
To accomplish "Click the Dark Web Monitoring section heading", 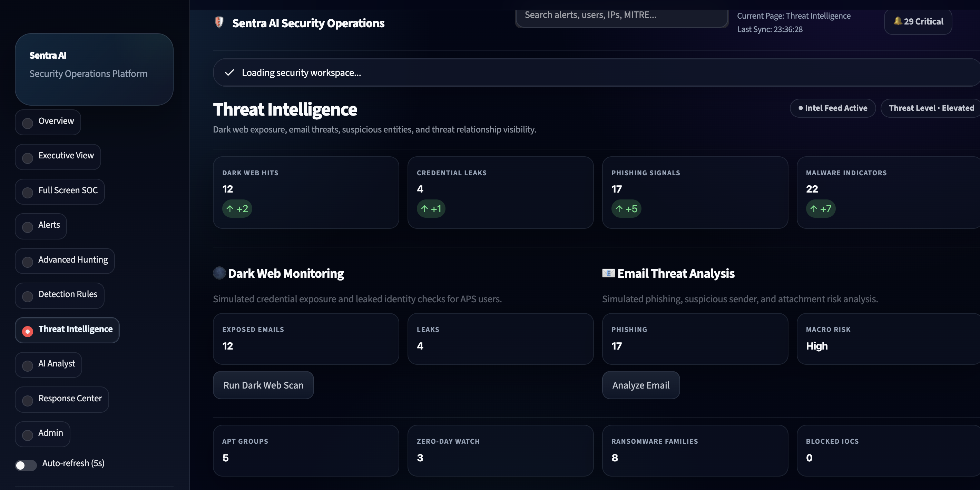I will click(x=286, y=273).
